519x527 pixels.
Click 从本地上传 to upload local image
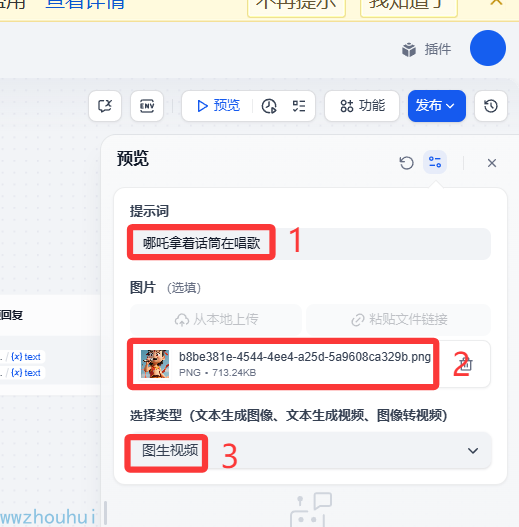pyautogui.click(x=216, y=320)
